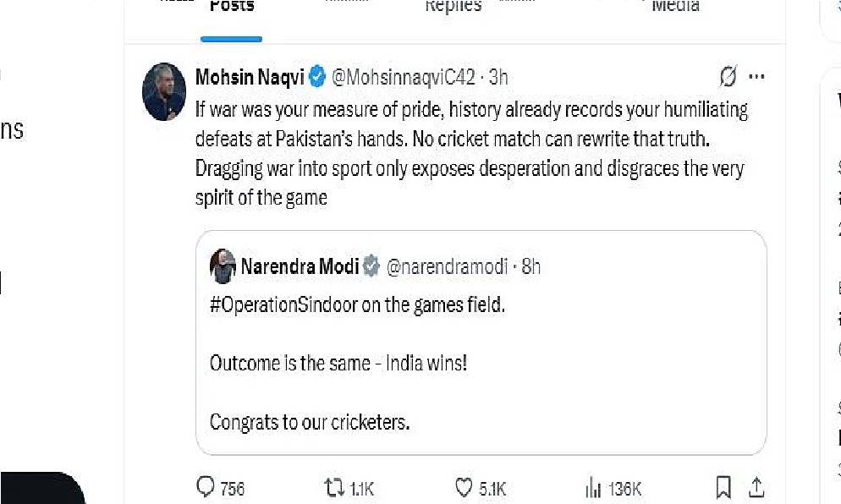Screen dimensions: 841x504
Task: Click the reply comment icon
Action: [206, 487]
